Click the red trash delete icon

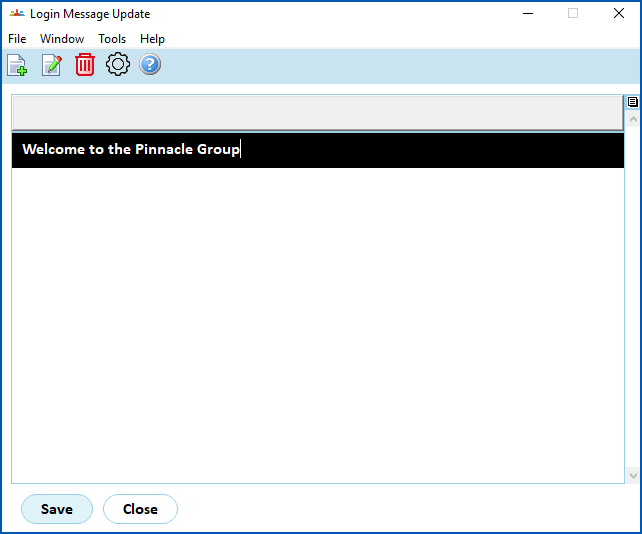point(85,65)
